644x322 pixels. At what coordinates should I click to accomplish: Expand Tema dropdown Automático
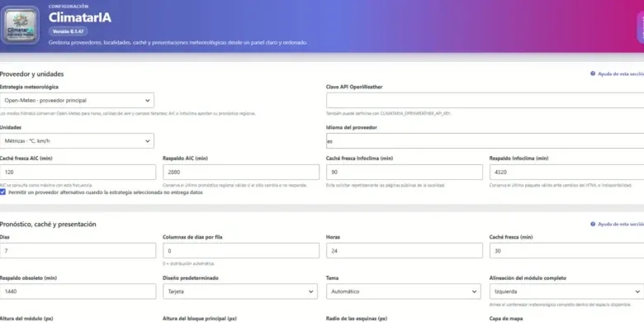[x=403, y=291]
